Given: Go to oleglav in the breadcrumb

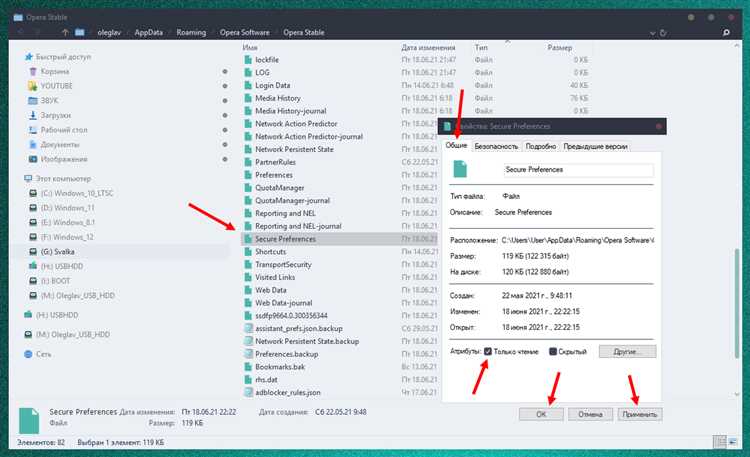Looking at the screenshot, I should (109, 33).
